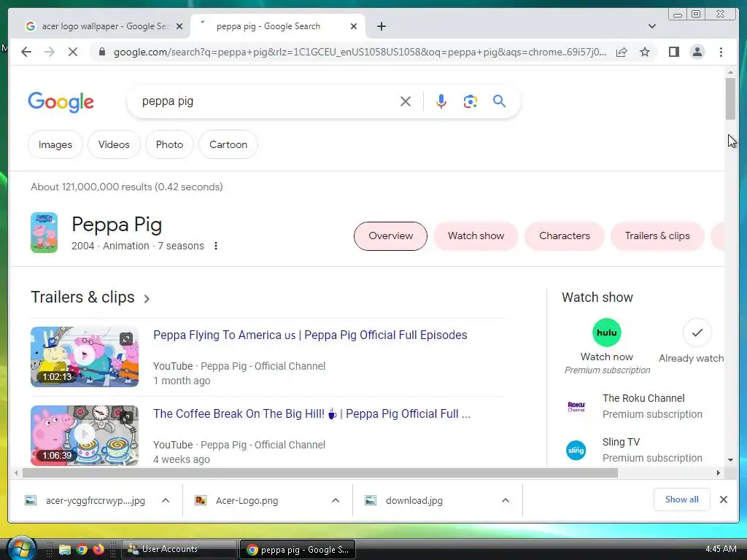
Task: Click the taskbar clock 4:45 AM
Action: 721,549
